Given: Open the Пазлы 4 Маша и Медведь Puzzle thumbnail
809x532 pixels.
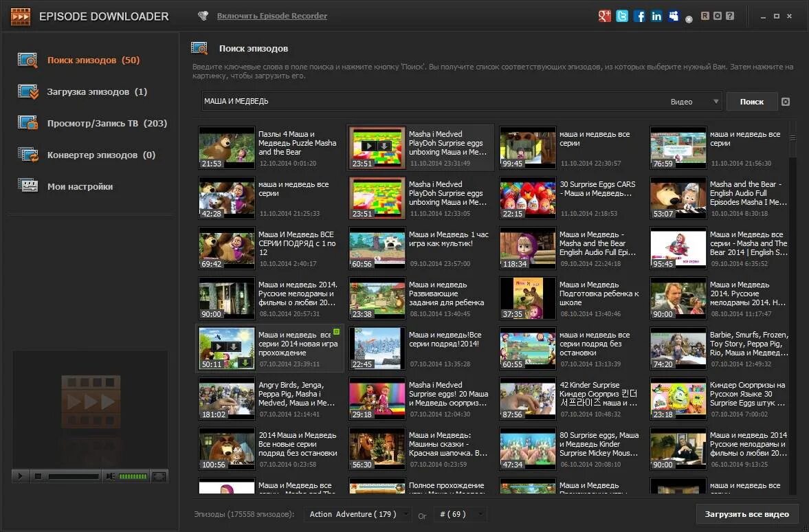Looking at the screenshot, I should tap(227, 148).
